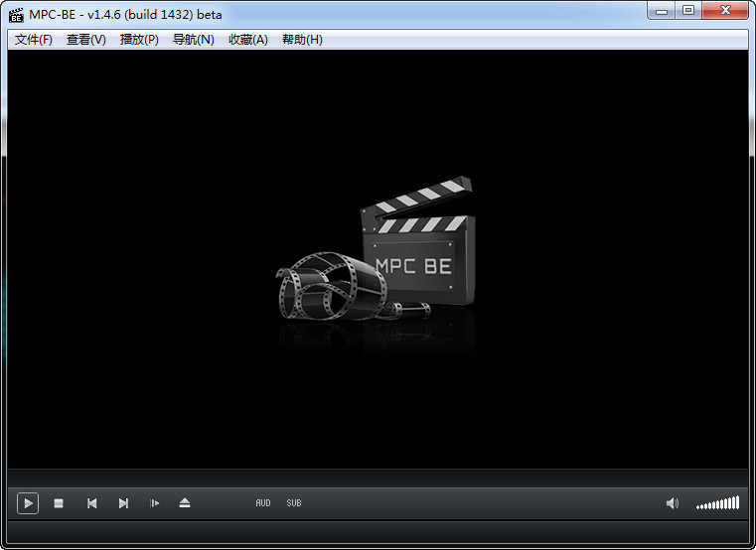Click the MPC-BE title bar app icon
756x550 pixels.
pyautogui.click(x=16, y=14)
